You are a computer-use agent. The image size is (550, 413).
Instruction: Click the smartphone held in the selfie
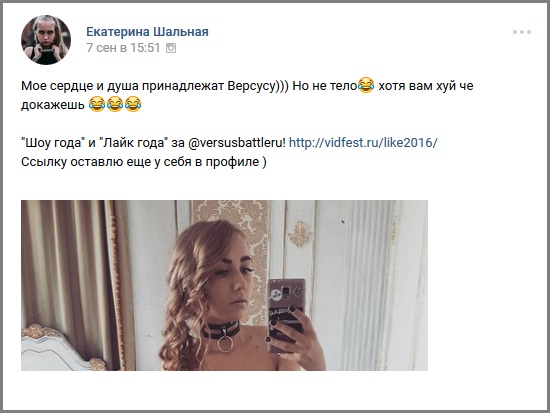point(286,314)
